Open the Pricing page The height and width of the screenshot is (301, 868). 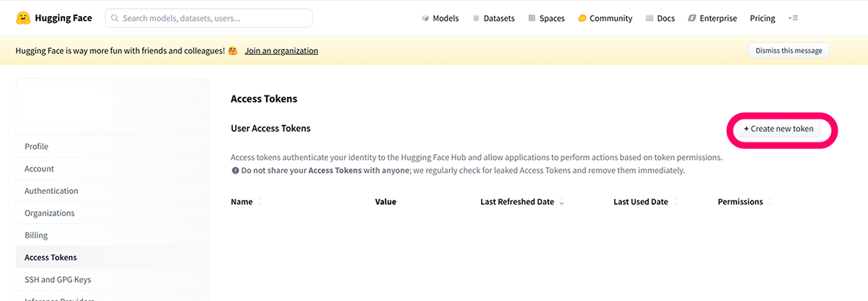762,19
